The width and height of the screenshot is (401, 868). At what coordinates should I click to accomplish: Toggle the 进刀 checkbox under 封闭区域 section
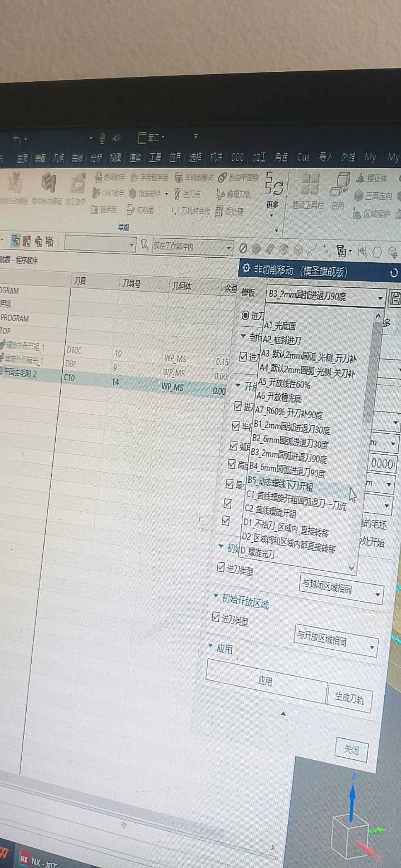[243, 357]
